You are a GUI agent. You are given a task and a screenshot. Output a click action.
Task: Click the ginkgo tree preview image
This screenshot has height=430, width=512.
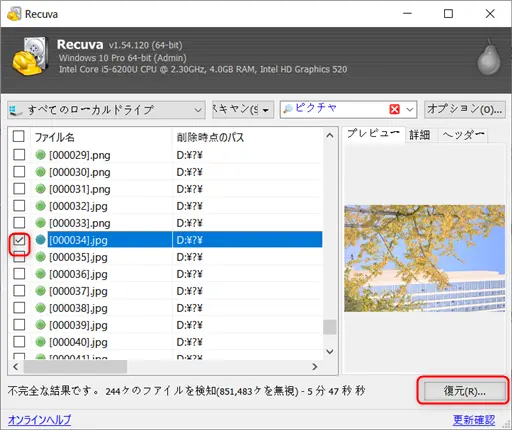[x=424, y=258]
